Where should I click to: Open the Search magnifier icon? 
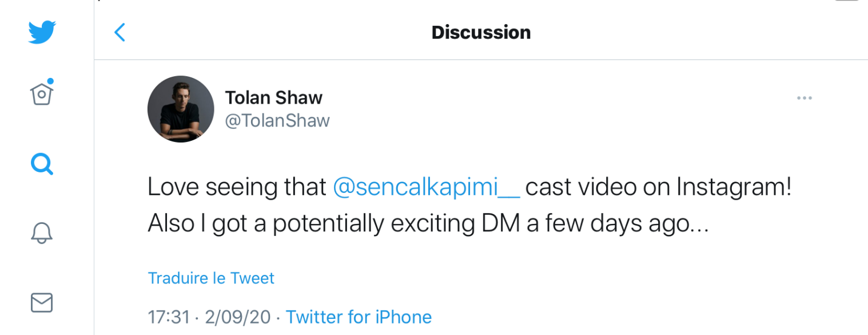[42, 164]
